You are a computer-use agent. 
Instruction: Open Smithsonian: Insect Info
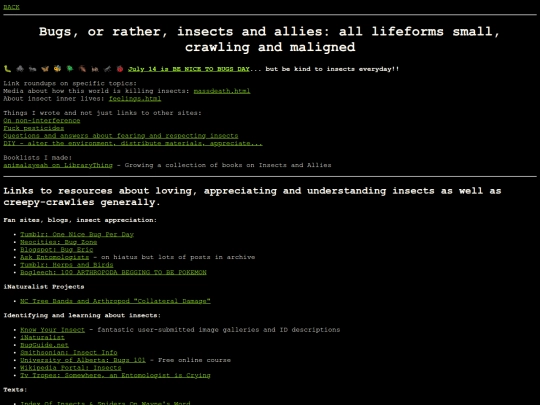(69, 353)
